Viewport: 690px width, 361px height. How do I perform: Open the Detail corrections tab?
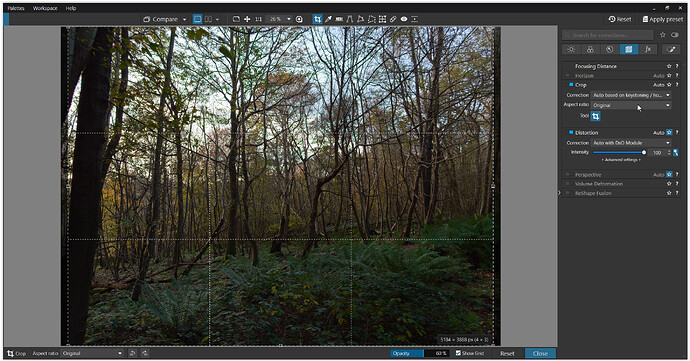click(609, 49)
